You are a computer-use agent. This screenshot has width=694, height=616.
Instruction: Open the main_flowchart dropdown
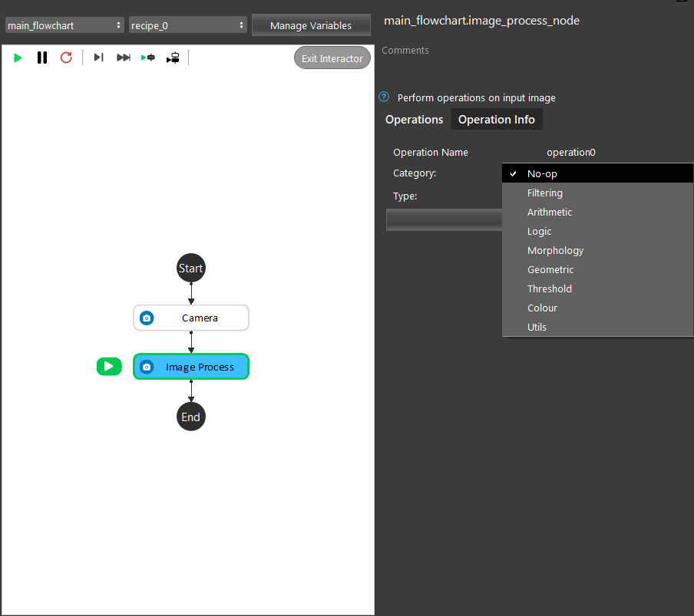tap(64, 25)
